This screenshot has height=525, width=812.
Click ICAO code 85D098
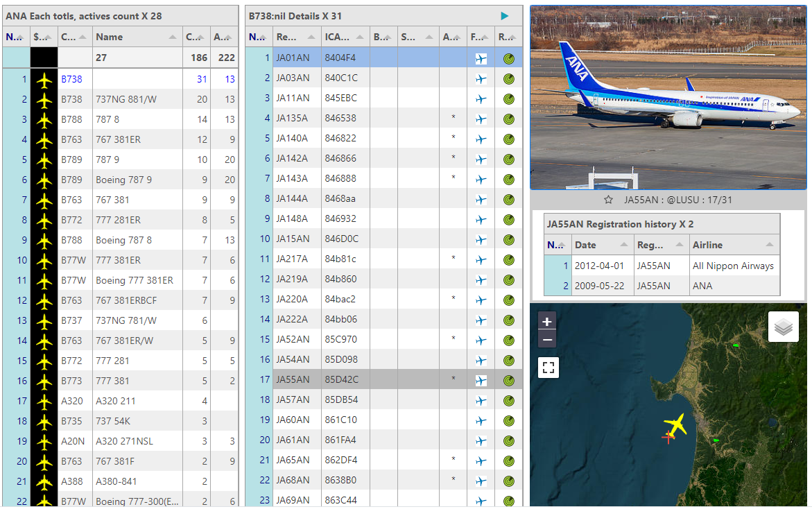tap(341, 359)
